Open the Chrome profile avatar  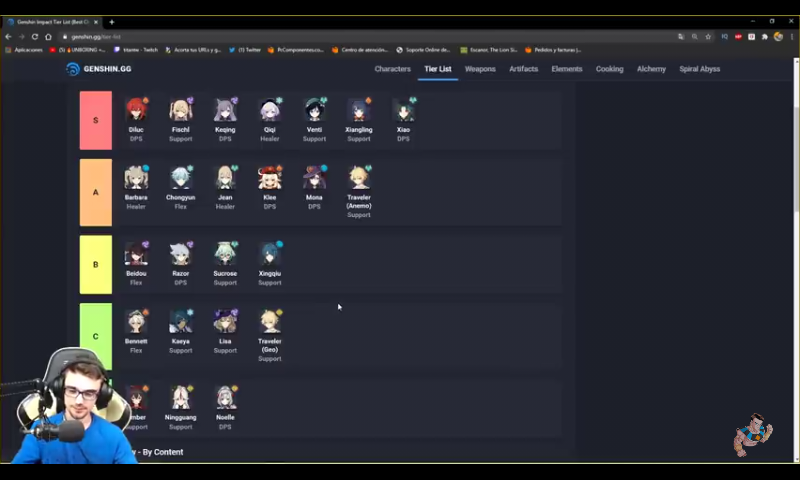tap(778, 37)
